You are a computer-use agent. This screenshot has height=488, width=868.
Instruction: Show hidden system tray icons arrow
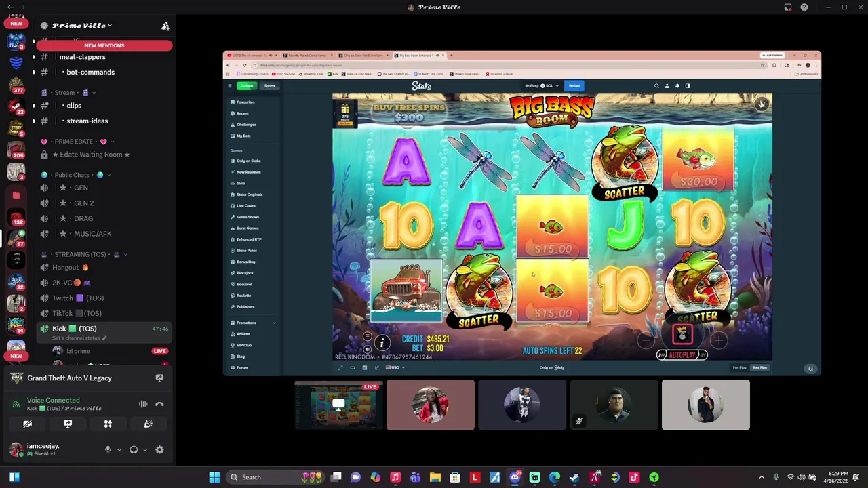point(762,477)
